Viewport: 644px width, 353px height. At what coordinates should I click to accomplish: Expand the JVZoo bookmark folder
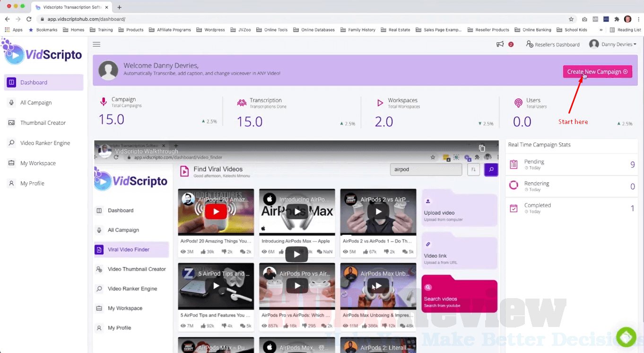click(241, 30)
